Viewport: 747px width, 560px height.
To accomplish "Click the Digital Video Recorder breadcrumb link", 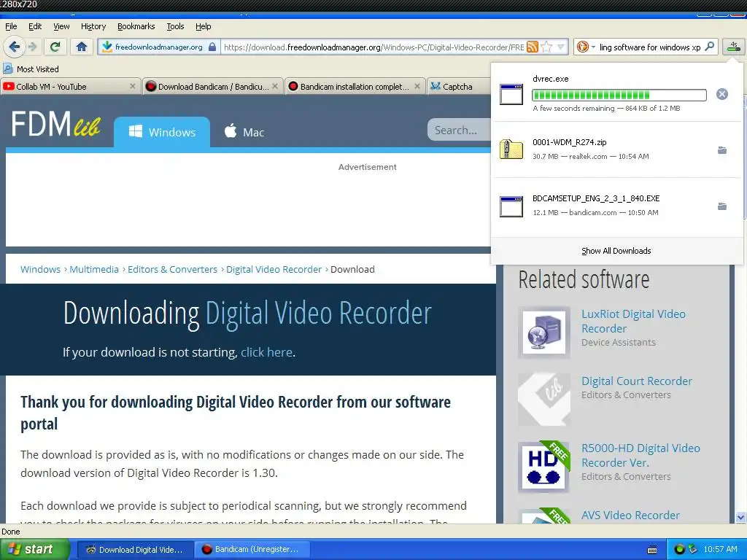I will [x=274, y=269].
